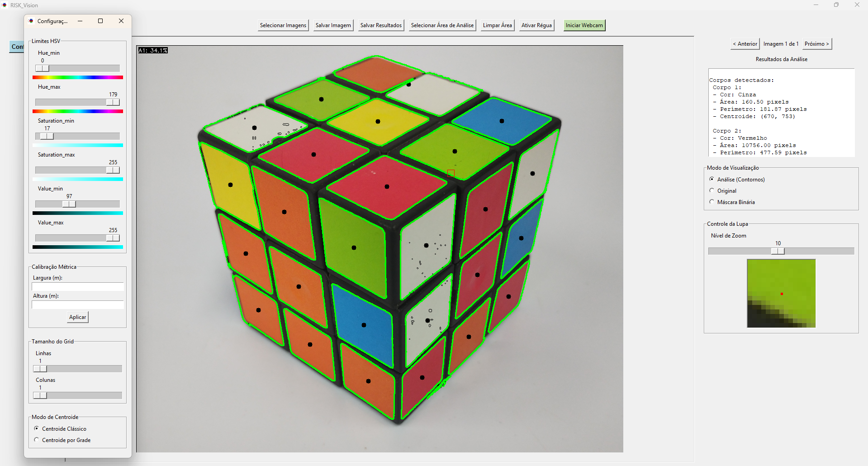Choose Selecionar Área de Análise
Viewport: 868px width, 466px height.
coord(442,25)
